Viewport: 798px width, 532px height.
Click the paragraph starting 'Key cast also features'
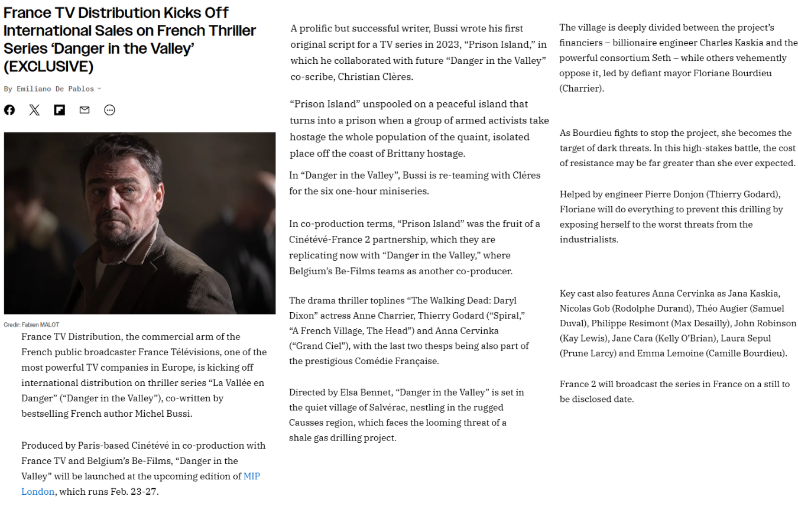(x=678, y=323)
